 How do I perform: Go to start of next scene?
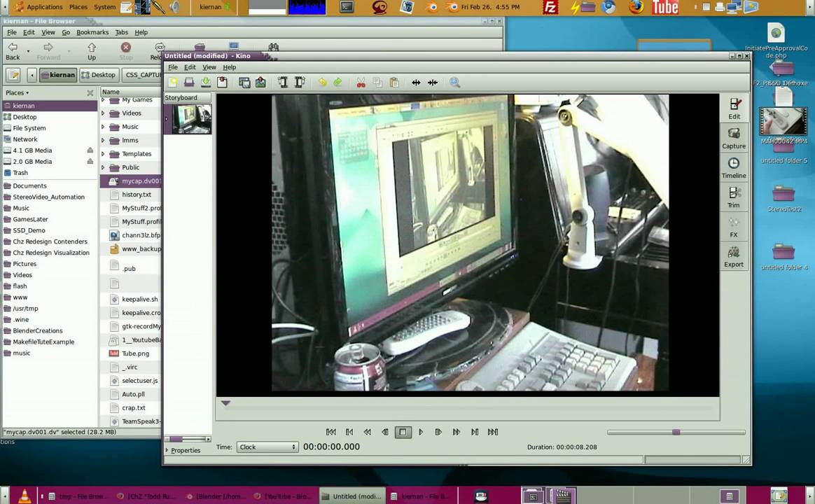[x=475, y=432]
